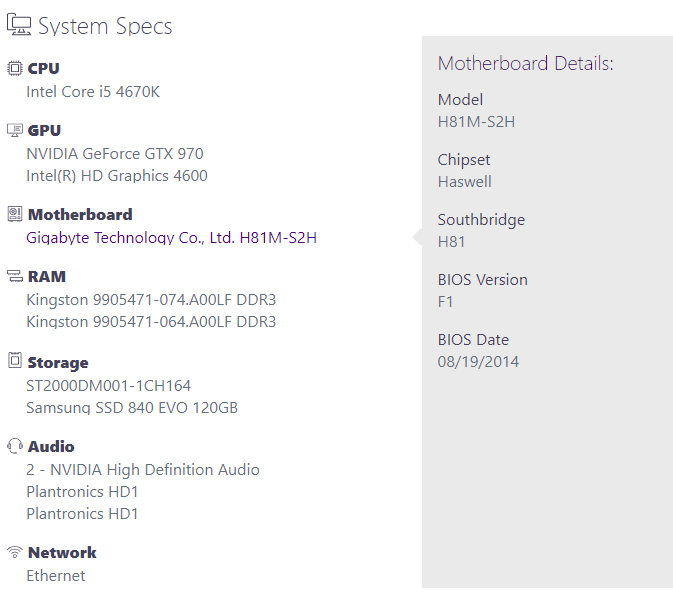
Task: Click the Storage drive icon
Action: coord(15,361)
